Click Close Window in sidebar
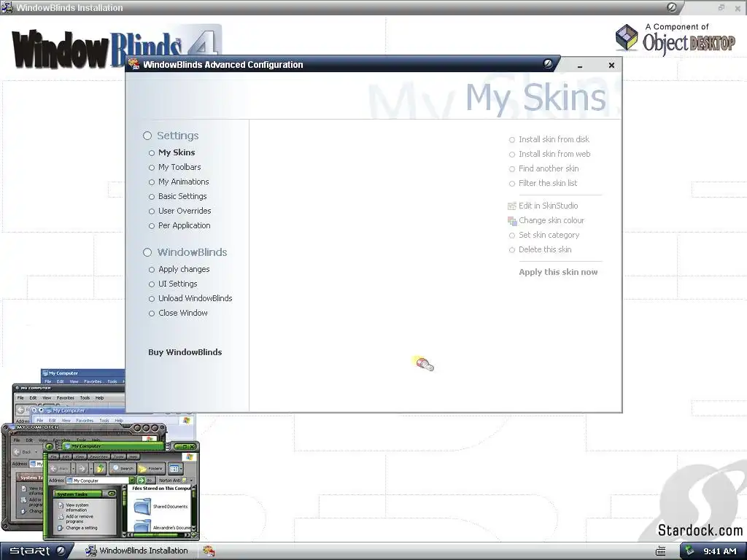747x560 pixels. (x=182, y=313)
